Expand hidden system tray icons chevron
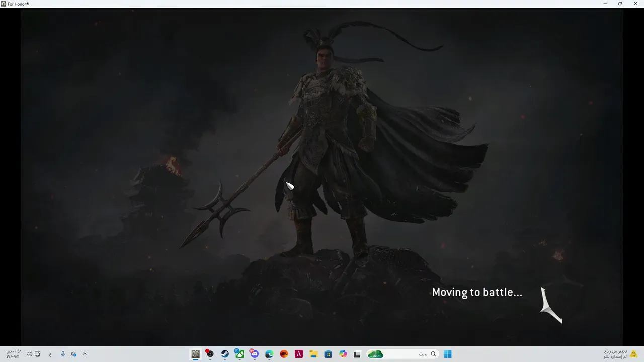This screenshot has height=362, width=644. click(x=85, y=354)
